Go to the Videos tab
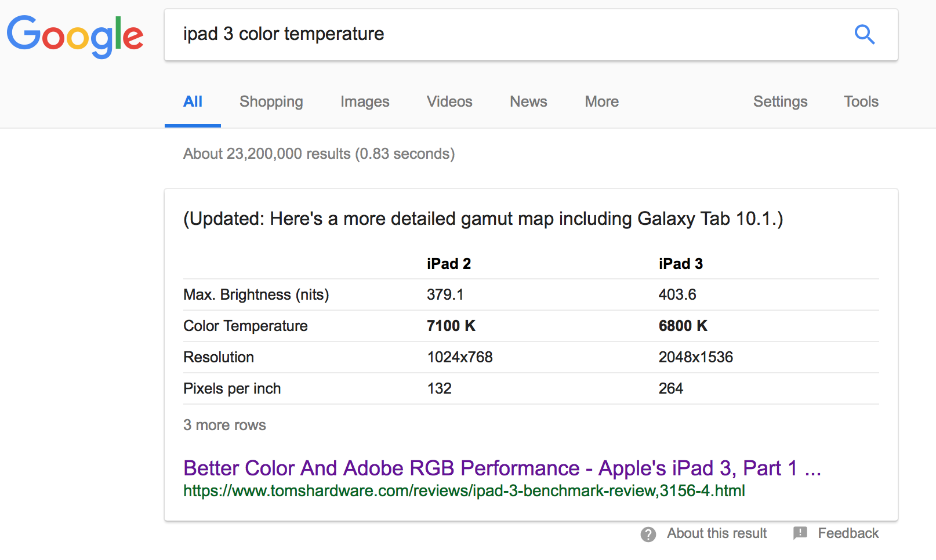 click(x=449, y=102)
